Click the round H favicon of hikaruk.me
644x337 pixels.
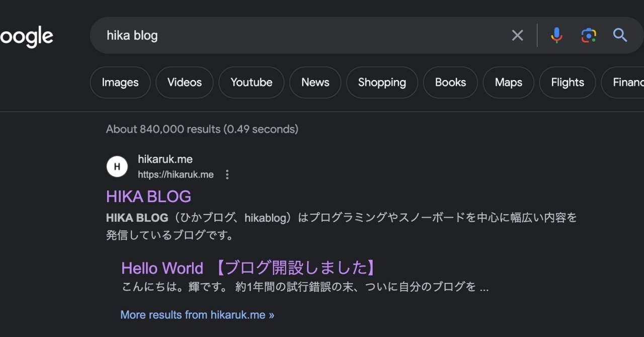(117, 166)
